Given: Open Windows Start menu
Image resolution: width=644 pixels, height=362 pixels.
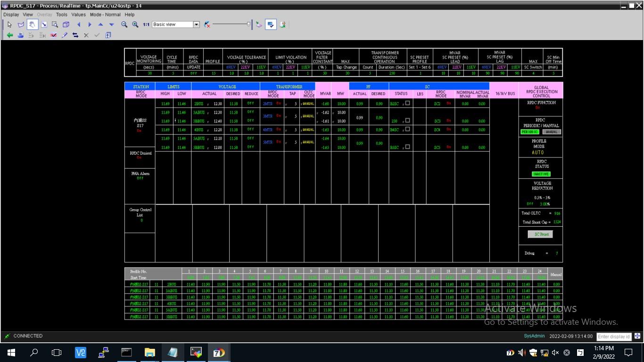Looking at the screenshot, I should pyautogui.click(x=11, y=353).
